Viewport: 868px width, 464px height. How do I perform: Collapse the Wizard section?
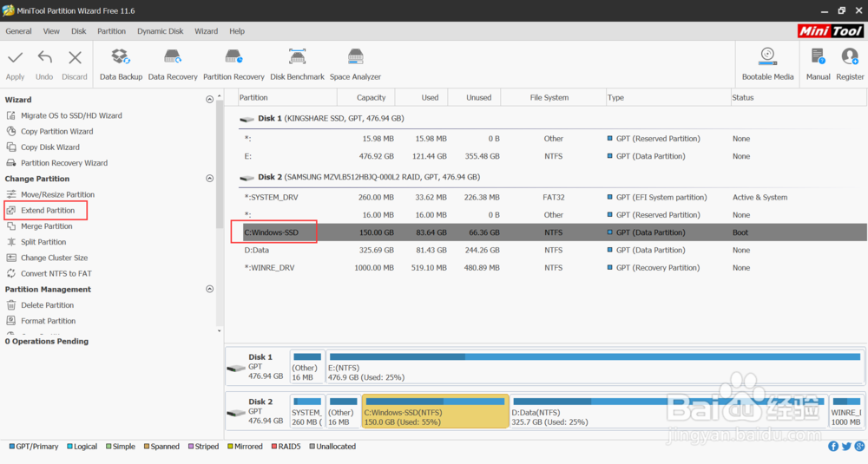pyautogui.click(x=209, y=100)
